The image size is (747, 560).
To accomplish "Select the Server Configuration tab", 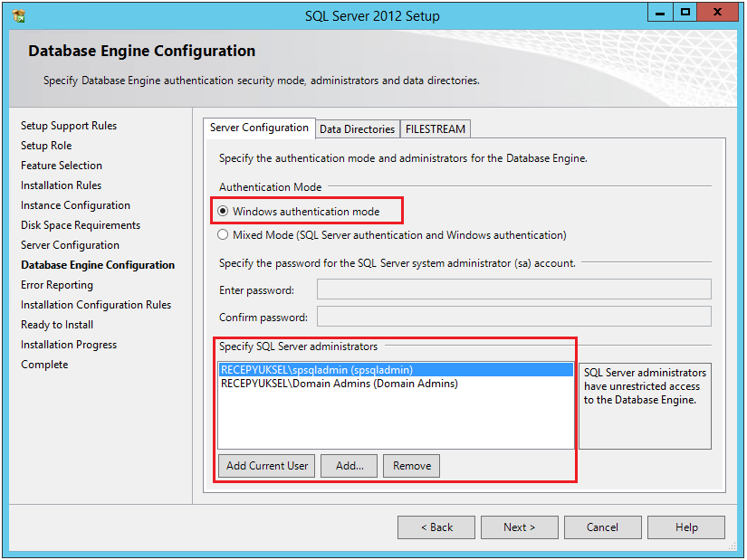I will pos(259,128).
